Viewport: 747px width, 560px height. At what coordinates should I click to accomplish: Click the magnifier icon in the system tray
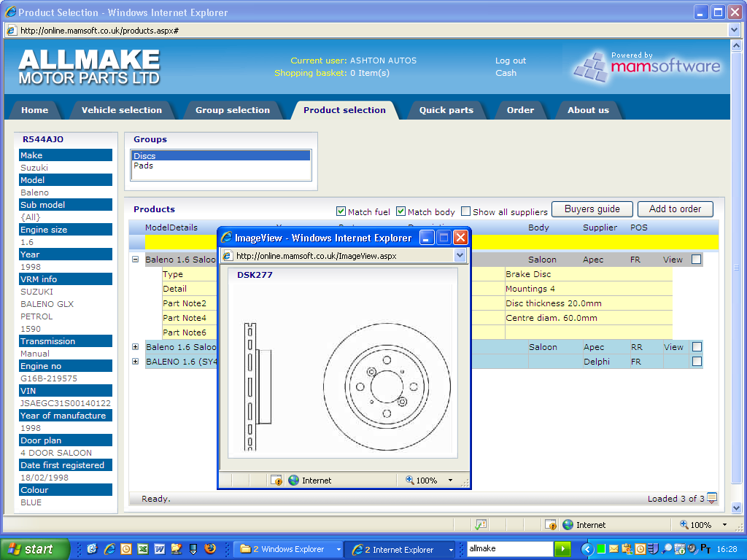pos(667,549)
